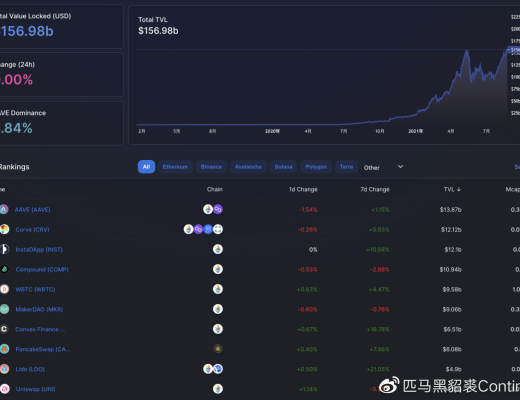
Task: Sort by 7d Change column header
Action: coord(375,189)
